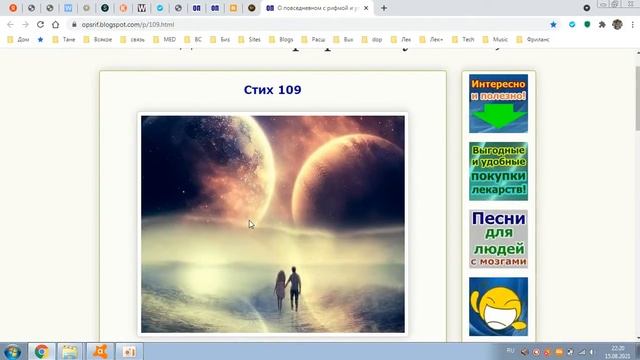The height and width of the screenshot is (360, 640).
Task: Click the blue checkmark extension icon
Action: (x=572, y=24)
